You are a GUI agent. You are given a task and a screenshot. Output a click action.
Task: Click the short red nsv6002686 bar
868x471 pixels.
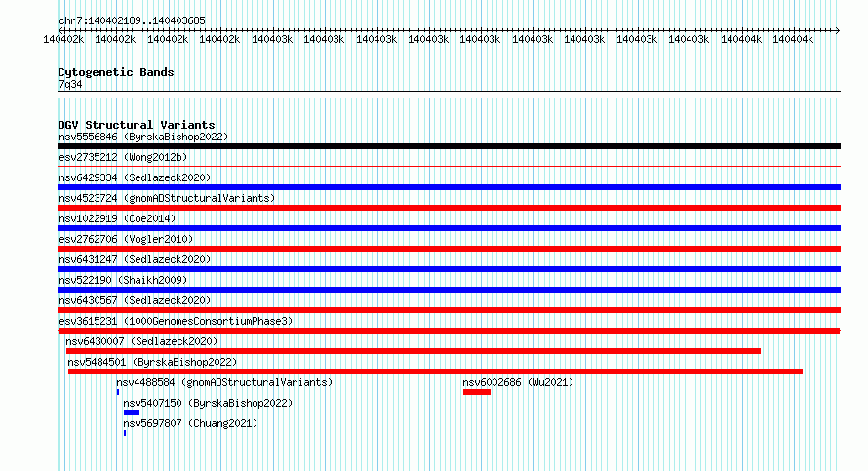pos(477,392)
